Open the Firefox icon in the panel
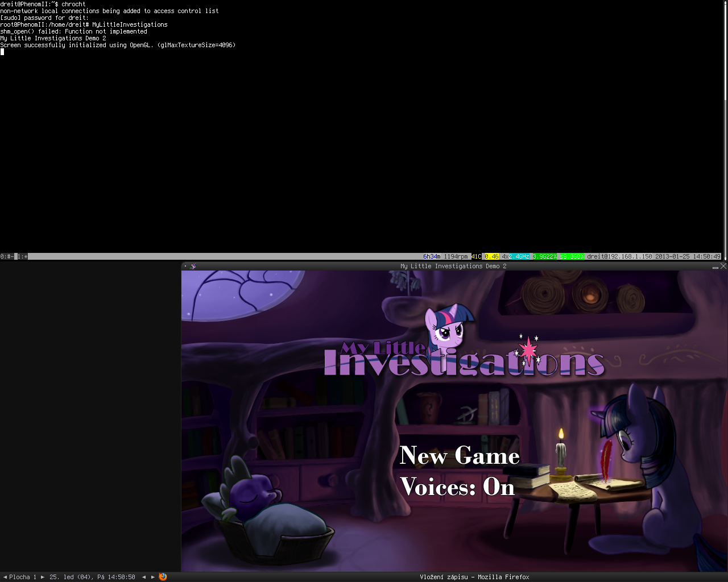The height and width of the screenshot is (582, 728). pyautogui.click(x=163, y=577)
